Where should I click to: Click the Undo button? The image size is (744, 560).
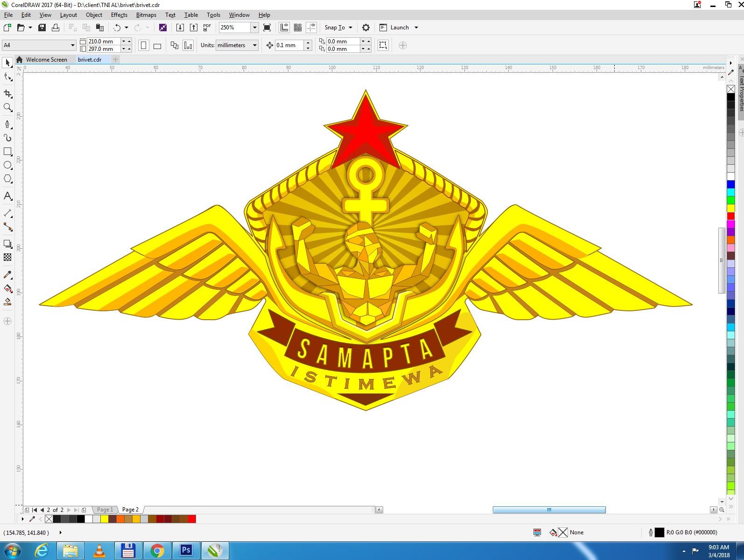coord(117,28)
